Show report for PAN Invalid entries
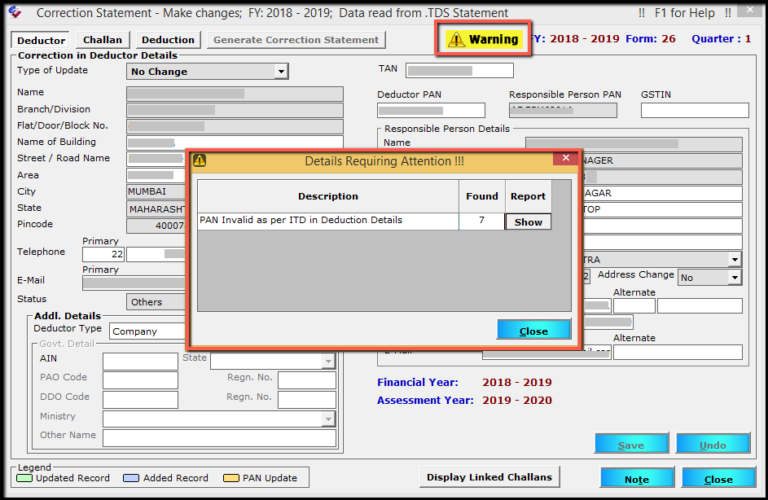This screenshot has height=500, width=768. click(528, 222)
